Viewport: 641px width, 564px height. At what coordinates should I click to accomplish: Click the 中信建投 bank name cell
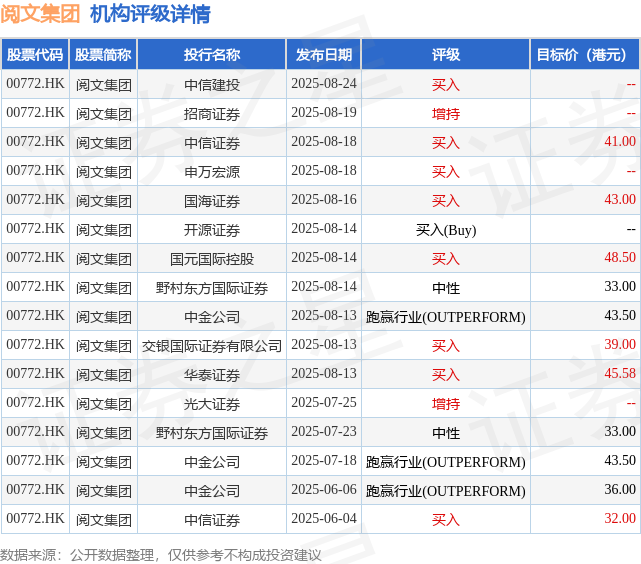[212, 85]
